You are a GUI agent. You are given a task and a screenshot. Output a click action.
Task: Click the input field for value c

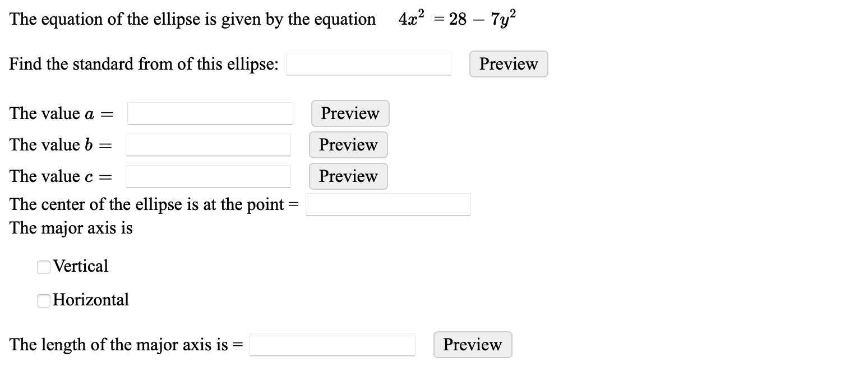208,176
